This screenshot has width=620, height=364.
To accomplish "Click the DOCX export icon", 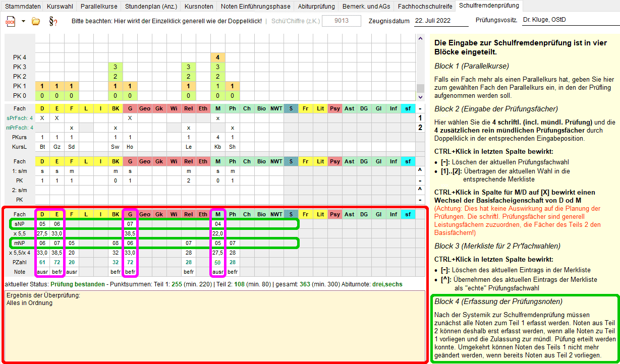I will coord(10,21).
